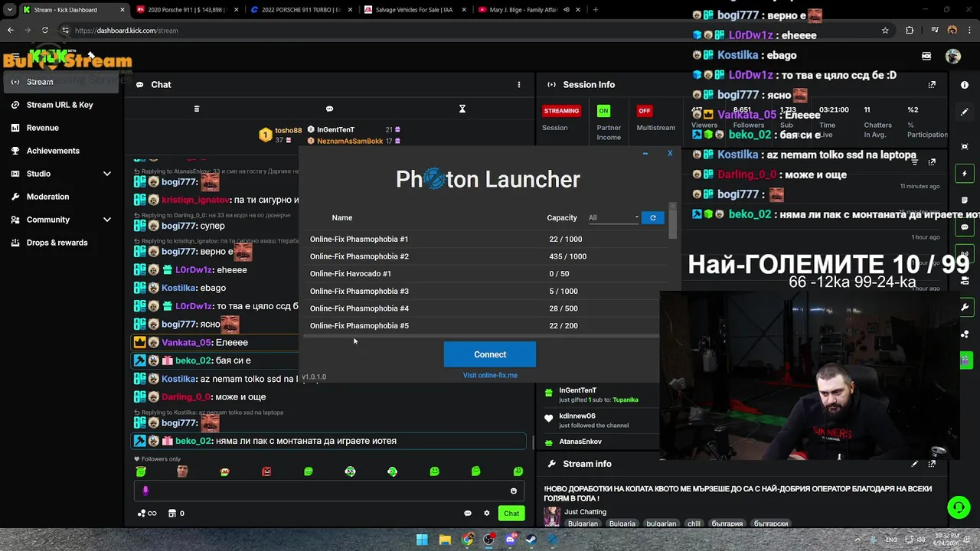
Task: Pick the angry red face emote
Action: coord(266,471)
